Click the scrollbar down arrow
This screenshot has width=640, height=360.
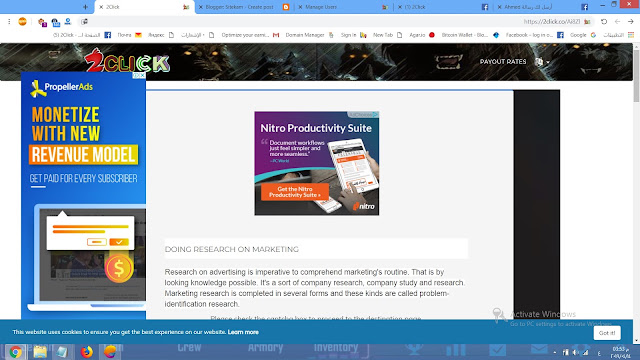click(x=636, y=340)
